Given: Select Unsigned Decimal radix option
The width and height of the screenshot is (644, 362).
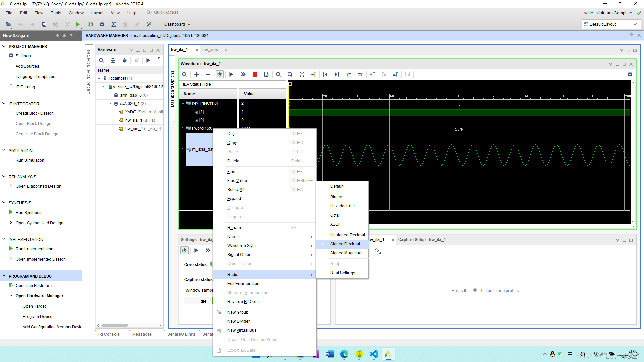Looking at the screenshot, I should click(347, 235).
